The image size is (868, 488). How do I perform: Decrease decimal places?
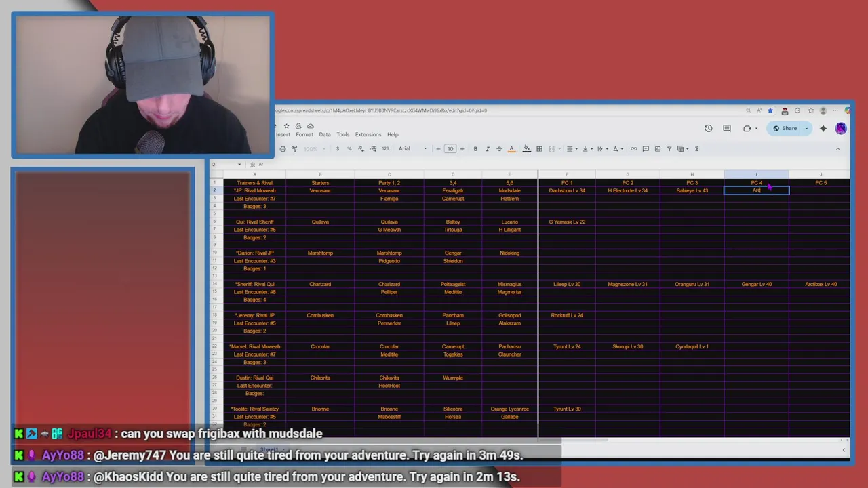click(x=361, y=148)
